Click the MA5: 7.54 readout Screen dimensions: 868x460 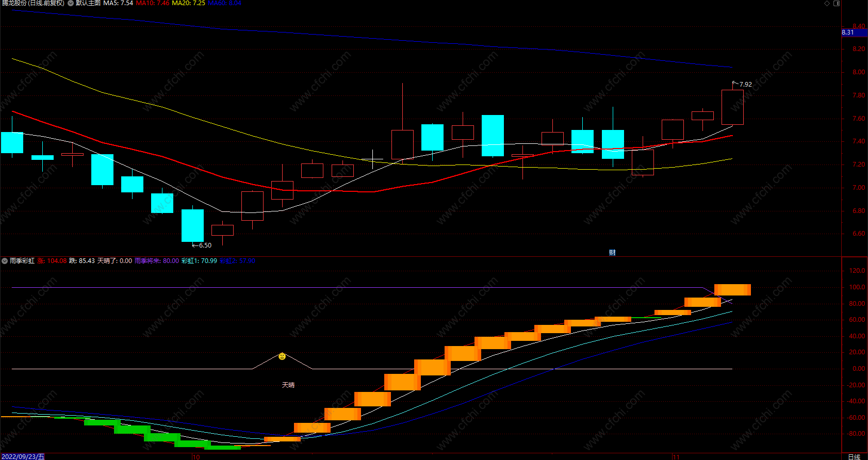(118, 3)
